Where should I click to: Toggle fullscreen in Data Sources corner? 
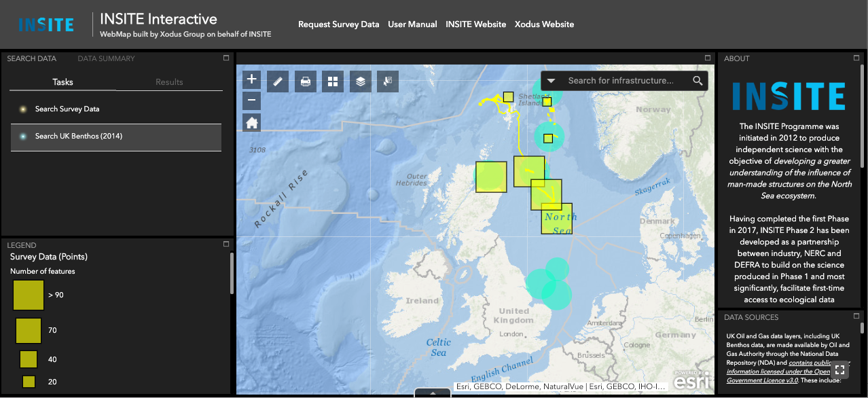tap(840, 369)
